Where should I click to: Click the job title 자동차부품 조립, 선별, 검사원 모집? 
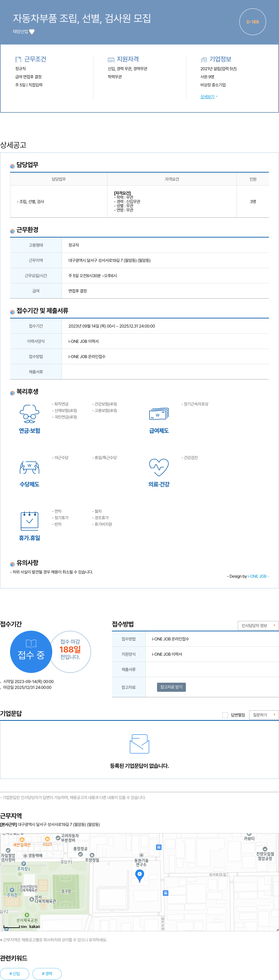82,18
